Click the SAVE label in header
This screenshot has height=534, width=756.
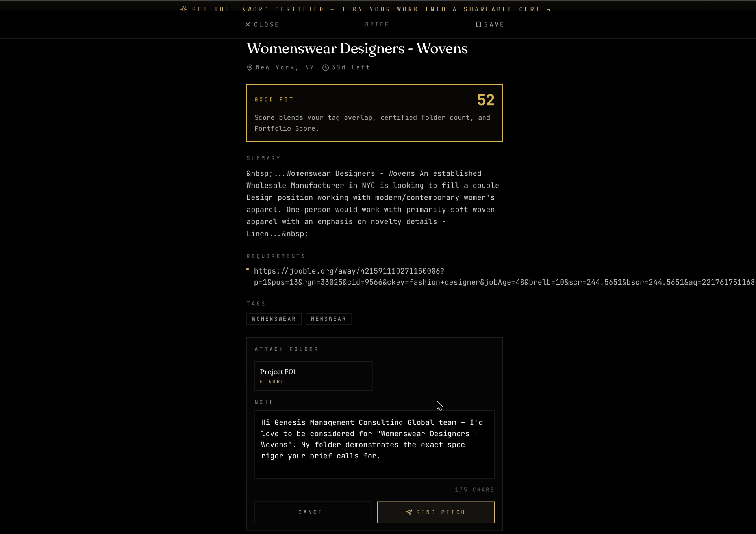(x=494, y=24)
